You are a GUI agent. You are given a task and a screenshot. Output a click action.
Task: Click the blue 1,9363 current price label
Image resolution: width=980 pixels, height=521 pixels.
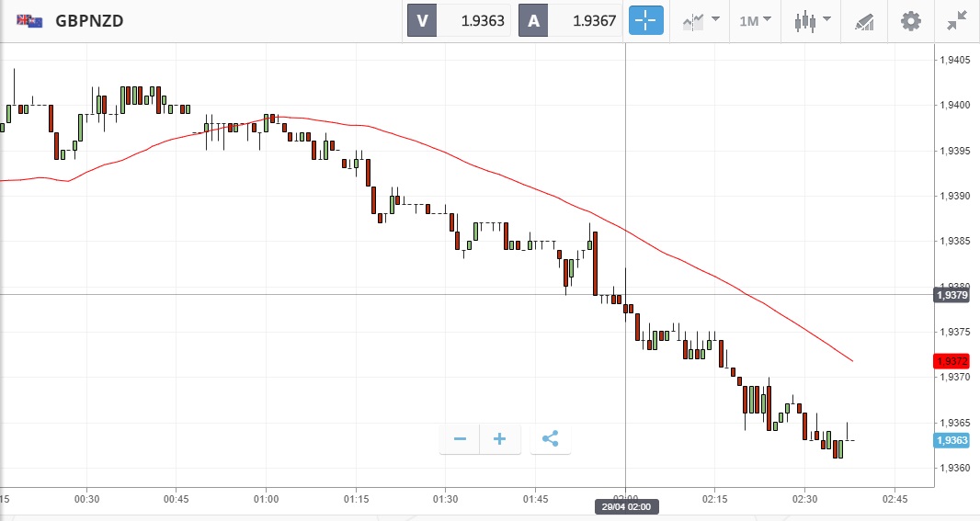coord(952,441)
